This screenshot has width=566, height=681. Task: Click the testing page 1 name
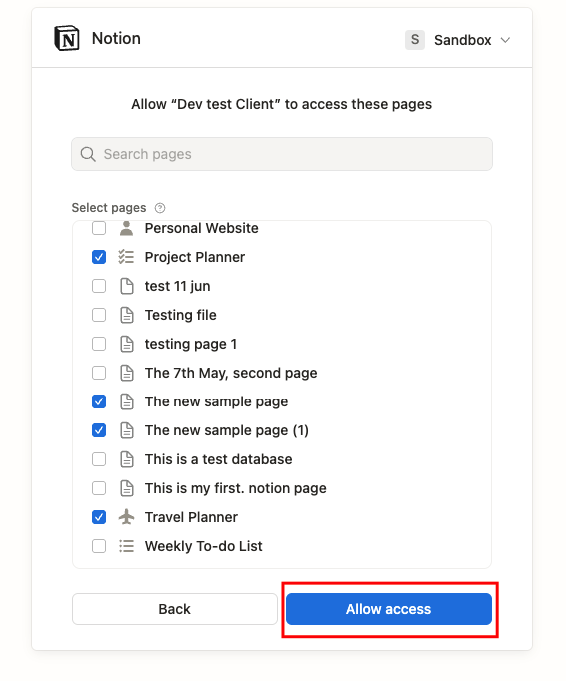[191, 344]
